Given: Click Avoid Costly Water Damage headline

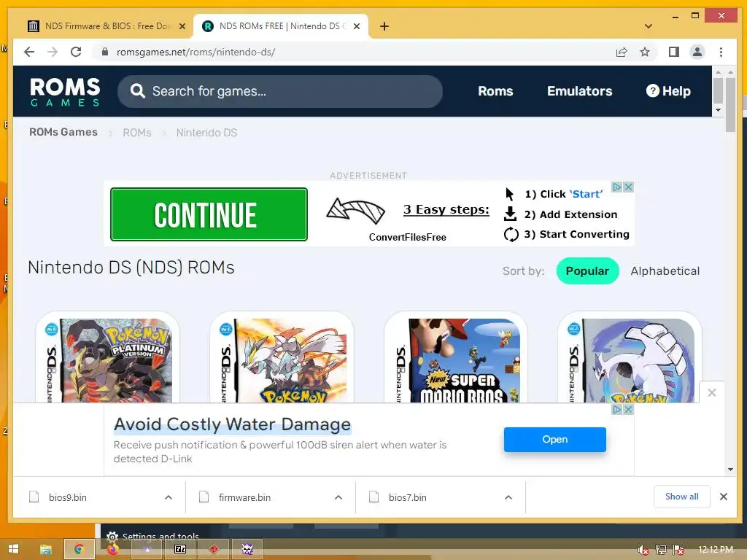Looking at the screenshot, I should (x=233, y=424).
